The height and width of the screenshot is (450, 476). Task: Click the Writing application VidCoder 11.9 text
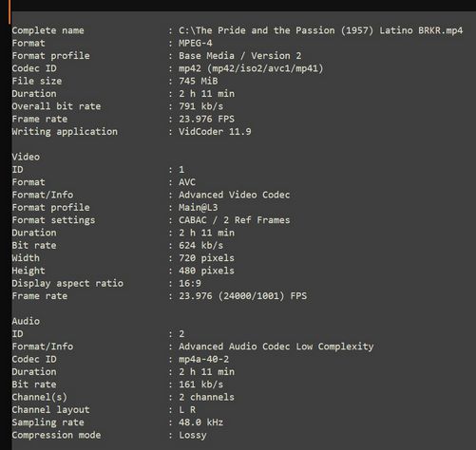[x=215, y=132]
